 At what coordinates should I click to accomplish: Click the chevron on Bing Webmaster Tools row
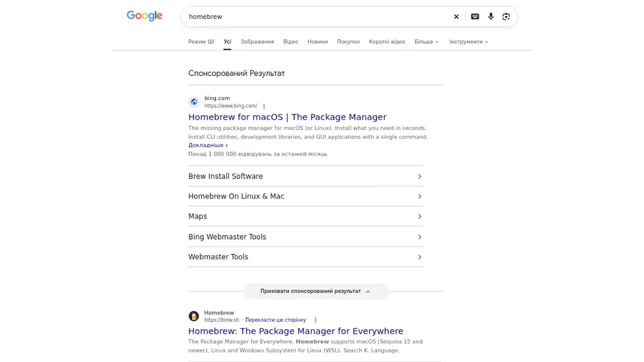[x=420, y=237]
